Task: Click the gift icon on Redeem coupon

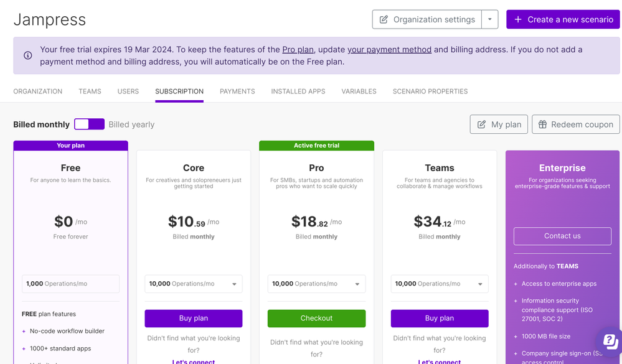Action: pyautogui.click(x=544, y=124)
